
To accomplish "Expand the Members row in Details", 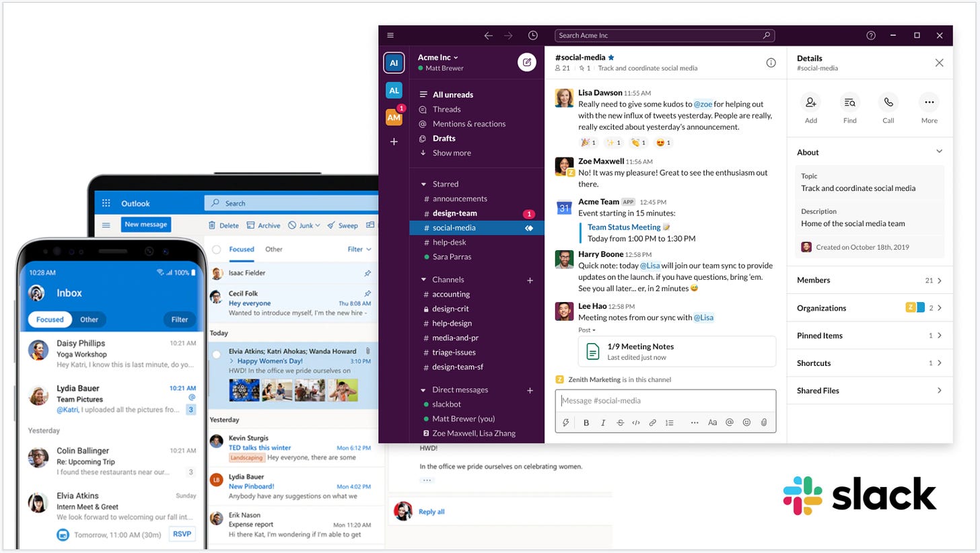I will click(x=870, y=280).
